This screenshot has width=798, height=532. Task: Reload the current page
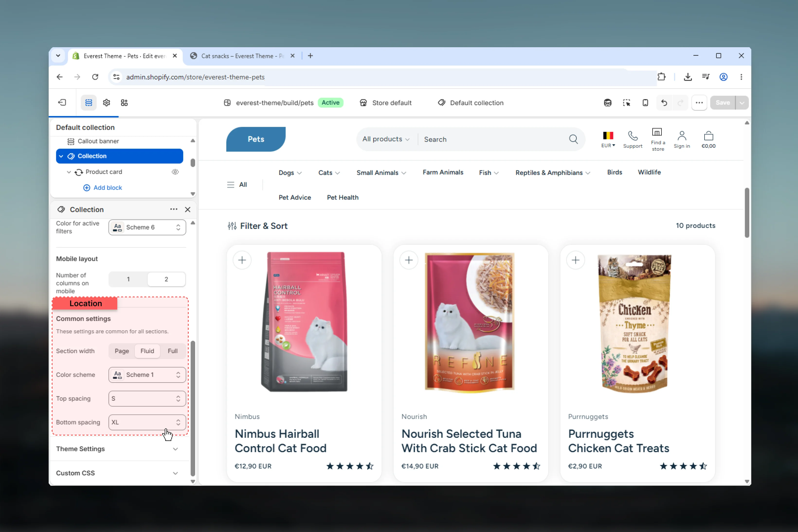95,77
